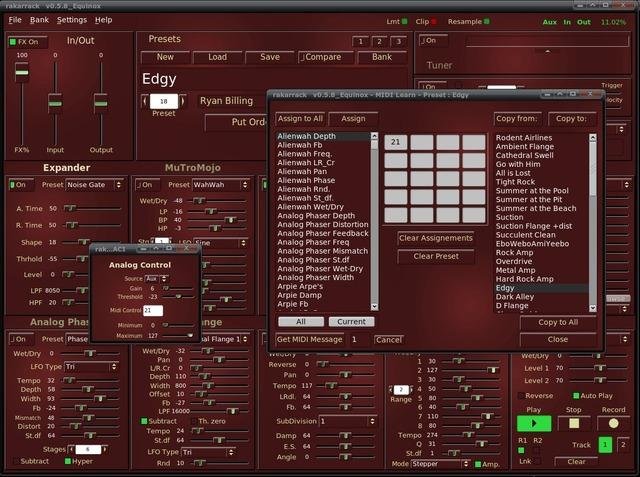This screenshot has width=640, height=477.
Task: Click the New preset button
Action: click(165, 57)
